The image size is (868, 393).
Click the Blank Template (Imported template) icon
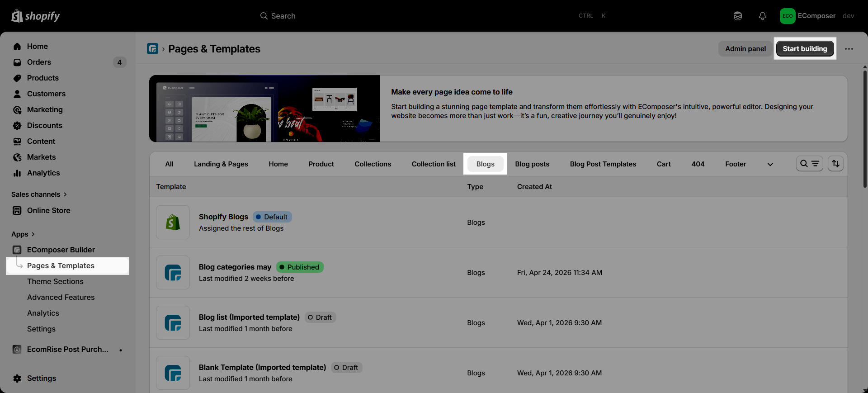point(173,373)
